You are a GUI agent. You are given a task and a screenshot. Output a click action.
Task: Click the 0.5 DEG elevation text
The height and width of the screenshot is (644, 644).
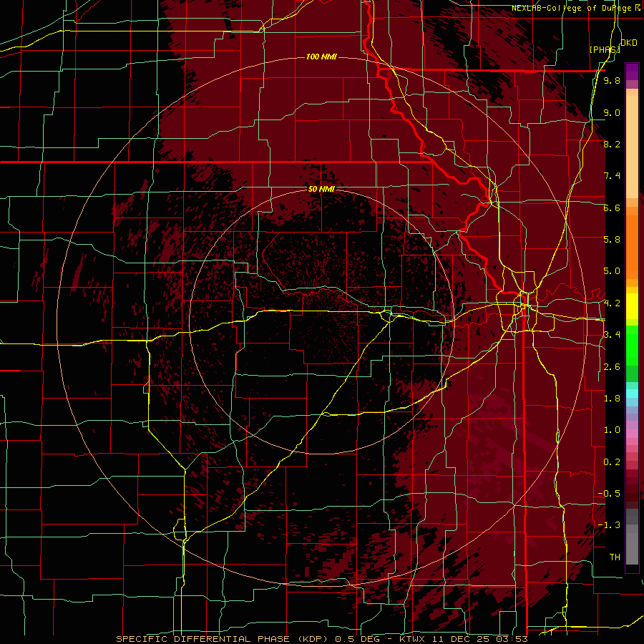point(357,639)
